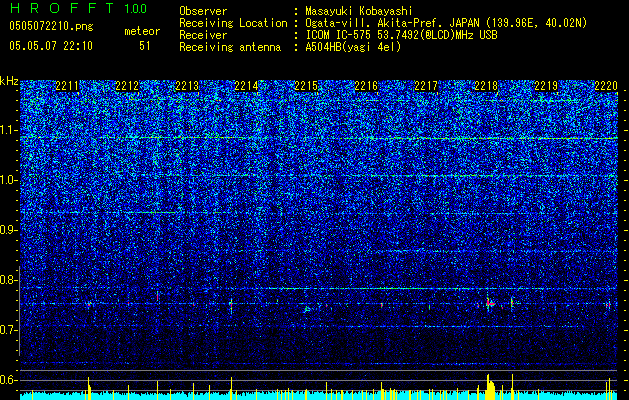629x400 pixels.
Task: Select the file name 0505072210.png
Action: click(51, 27)
